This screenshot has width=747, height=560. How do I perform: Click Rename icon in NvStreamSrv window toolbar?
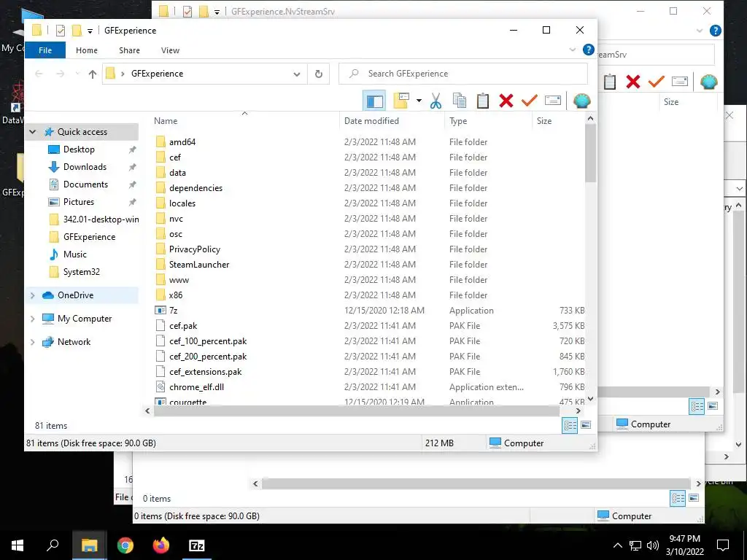pos(679,82)
